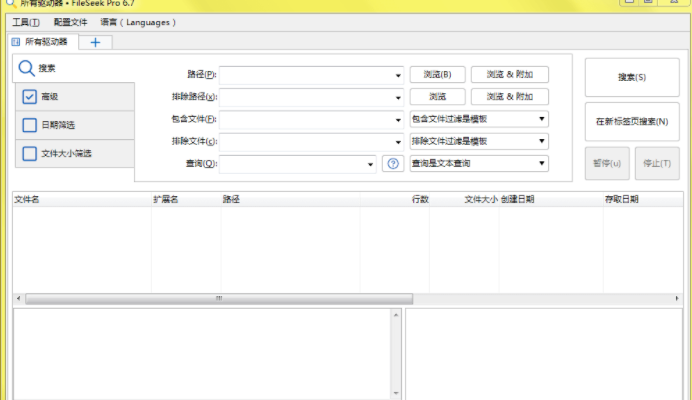Screen dimensions: 692x400
Task: Open the 查询是文本查询 dropdown
Action: tap(541, 164)
